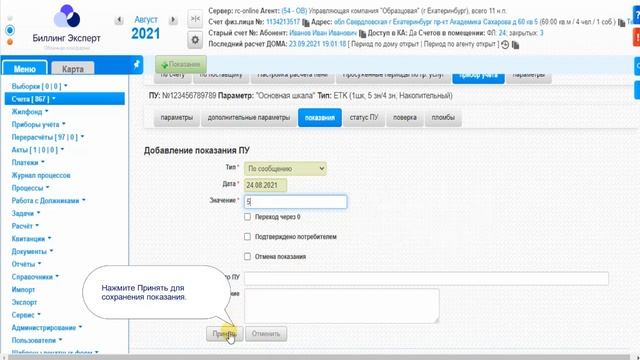Copy subscriber name icon after Иванов Иван Иванович

[x=362, y=33]
